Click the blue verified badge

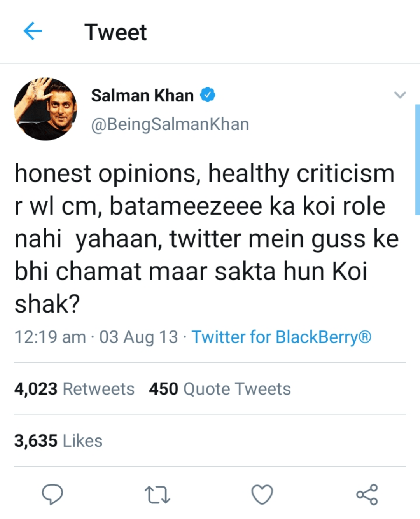point(208,95)
